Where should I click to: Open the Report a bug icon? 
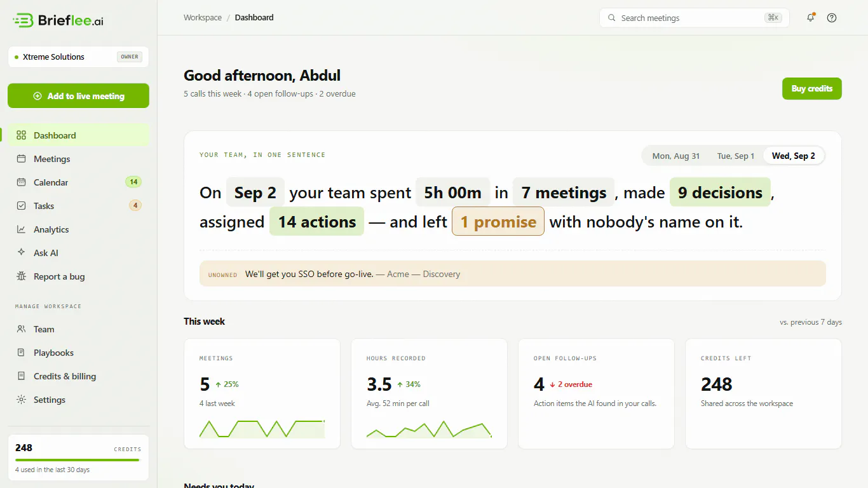click(22, 276)
